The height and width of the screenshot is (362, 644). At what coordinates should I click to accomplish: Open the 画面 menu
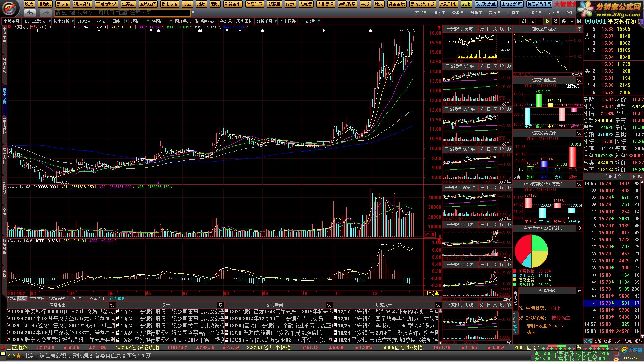439,13
